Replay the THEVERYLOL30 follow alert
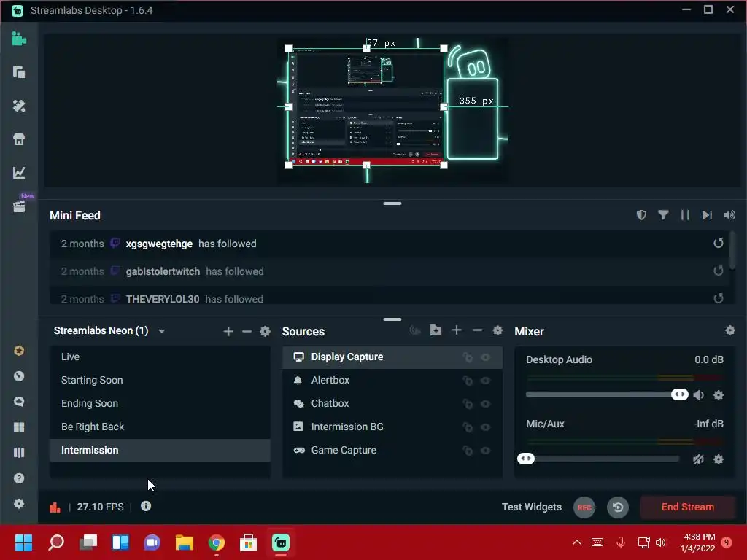Screen dimensions: 747x560 click(x=719, y=298)
